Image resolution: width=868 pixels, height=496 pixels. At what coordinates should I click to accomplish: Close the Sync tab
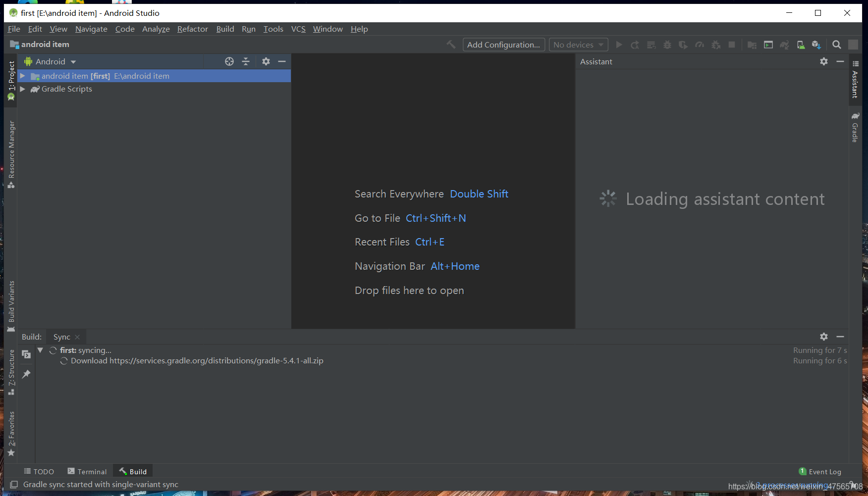coord(77,337)
